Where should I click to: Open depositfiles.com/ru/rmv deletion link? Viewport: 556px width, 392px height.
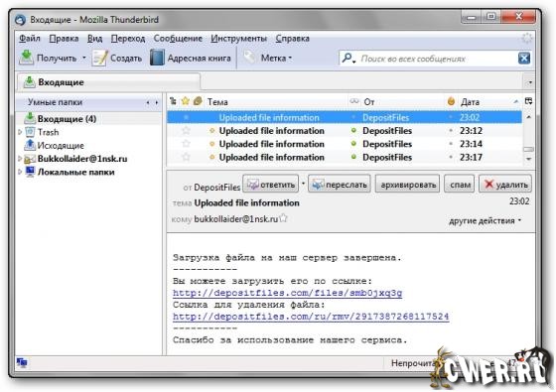[x=311, y=317]
